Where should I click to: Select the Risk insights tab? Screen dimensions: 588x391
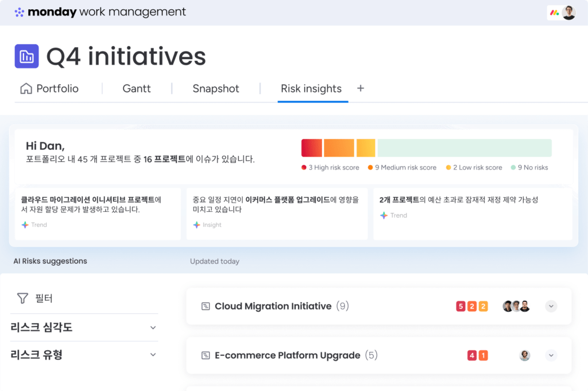coord(311,88)
